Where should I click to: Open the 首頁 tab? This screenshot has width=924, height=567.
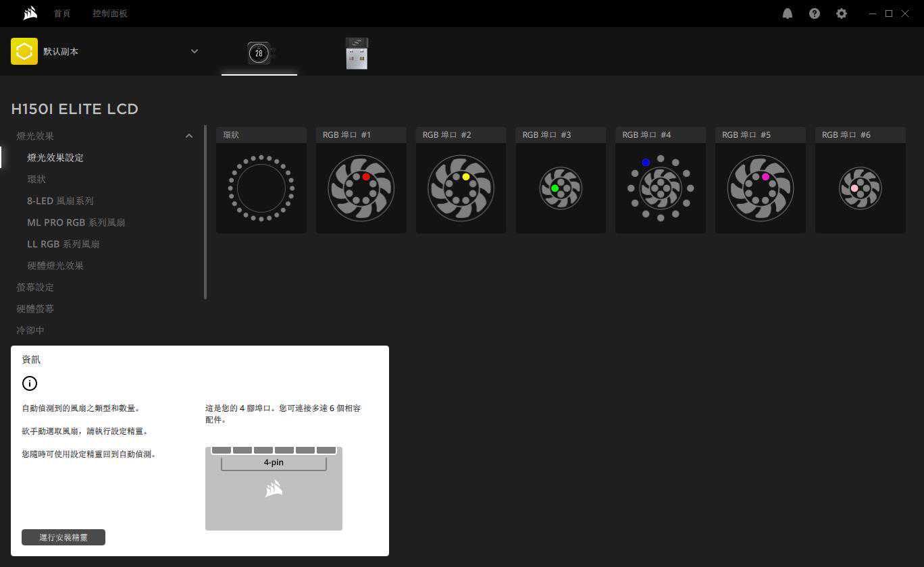click(x=62, y=13)
